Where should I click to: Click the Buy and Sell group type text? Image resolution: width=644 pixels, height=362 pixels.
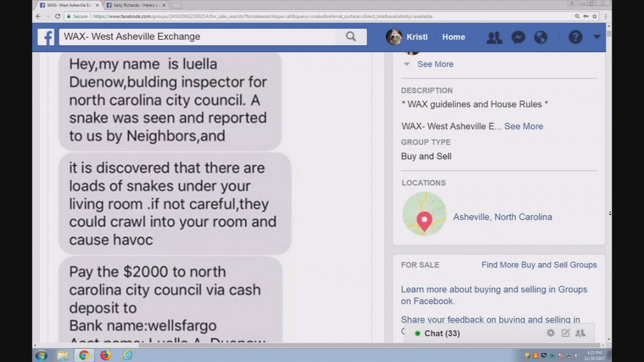tap(426, 156)
